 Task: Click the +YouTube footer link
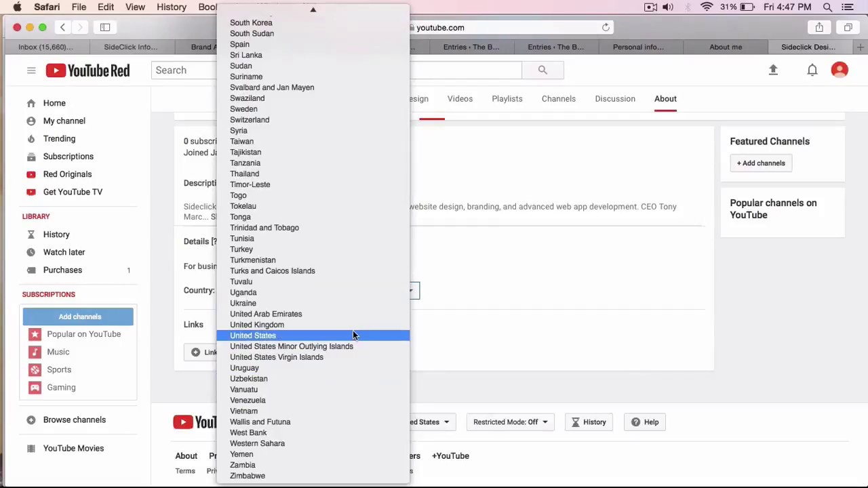pos(450,456)
